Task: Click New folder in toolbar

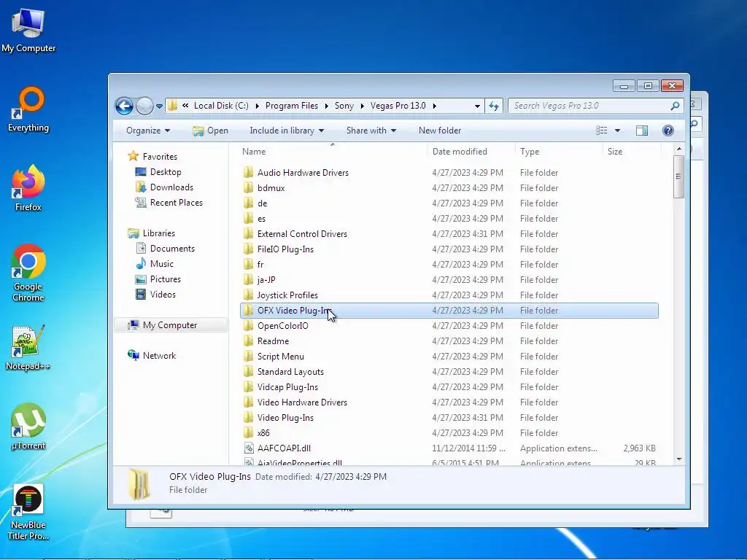Action: (x=440, y=131)
